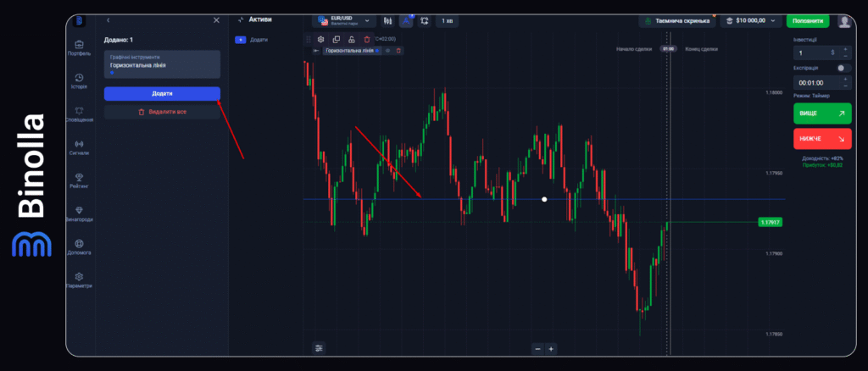
Task: Open the Сповіщення notifications menu item
Action: click(x=79, y=114)
